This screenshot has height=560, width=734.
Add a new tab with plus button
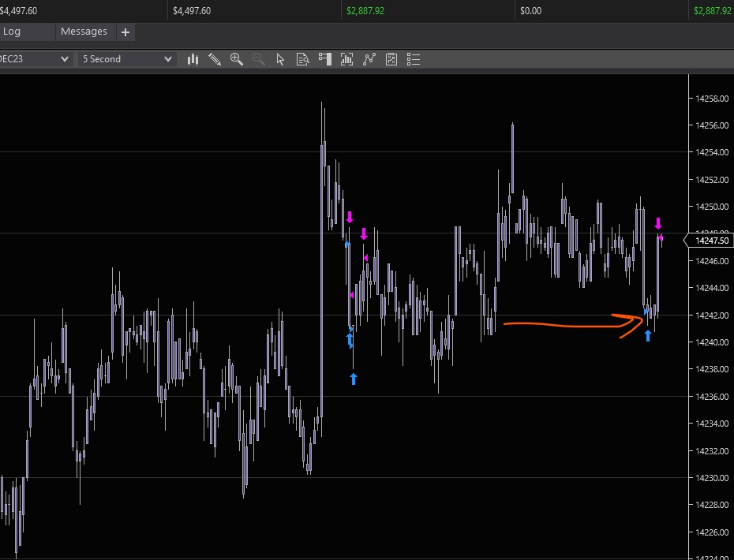(125, 32)
